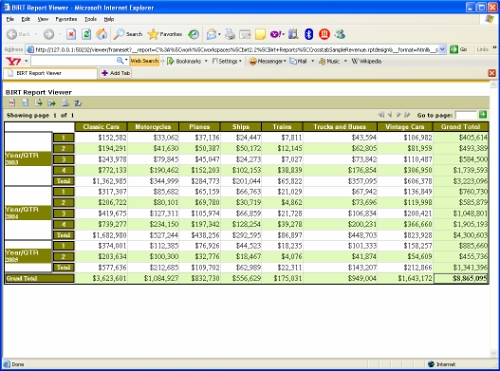The image size is (500, 371).
Task: Click the Print on server icon in BIRT toolbar
Action: point(78,103)
